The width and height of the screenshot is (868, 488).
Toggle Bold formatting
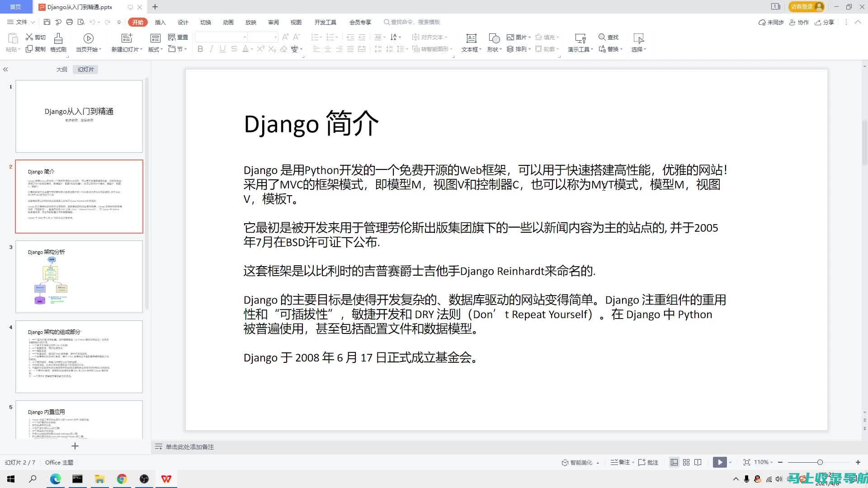(x=200, y=49)
